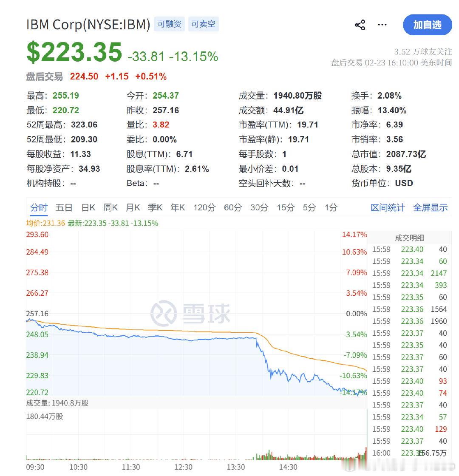Click the 可融资 margin tag

[x=169, y=24]
